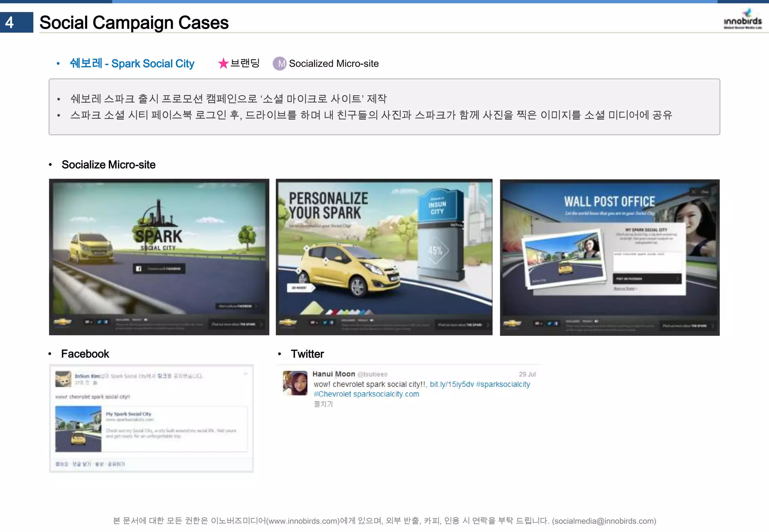Open the Spark Social City landing screenshot
The width and height of the screenshot is (769, 532).
pos(159,257)
